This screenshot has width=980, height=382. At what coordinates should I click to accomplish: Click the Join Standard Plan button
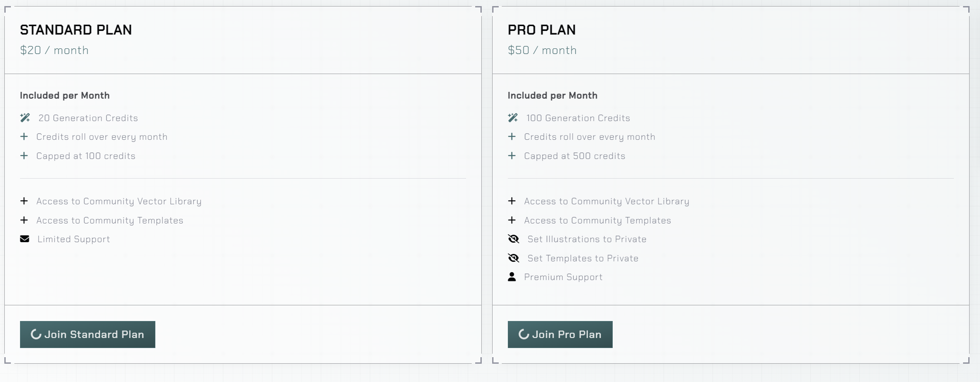click(87, 335)
